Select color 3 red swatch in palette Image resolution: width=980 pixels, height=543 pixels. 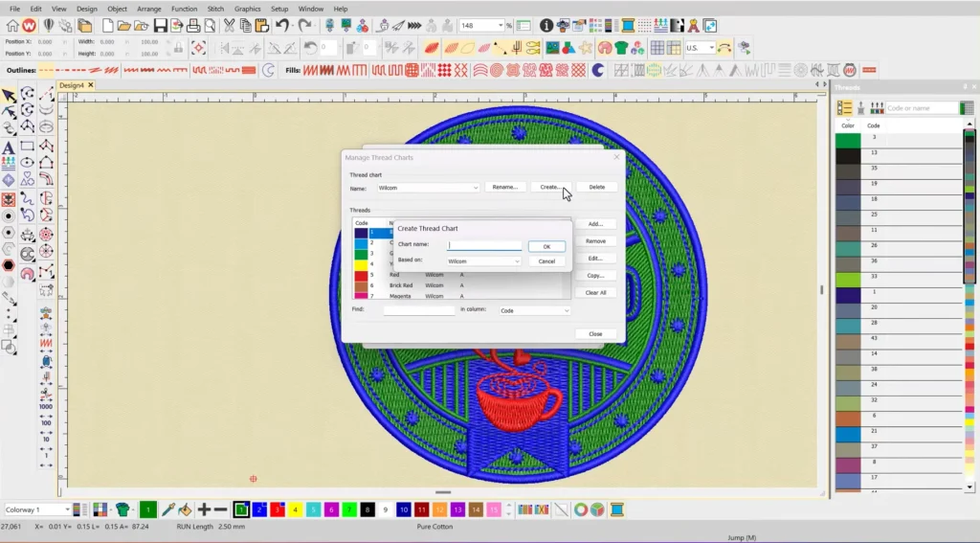277,509
